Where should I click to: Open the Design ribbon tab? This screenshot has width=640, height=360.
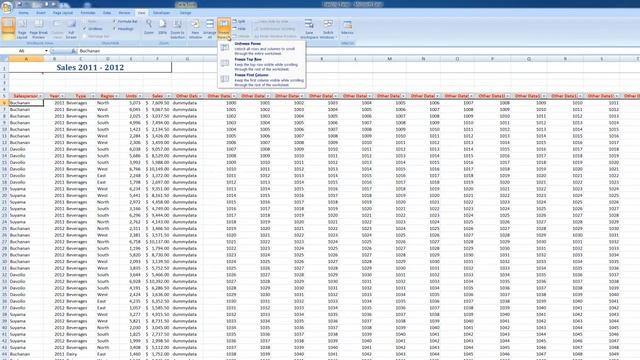(185, 13)
